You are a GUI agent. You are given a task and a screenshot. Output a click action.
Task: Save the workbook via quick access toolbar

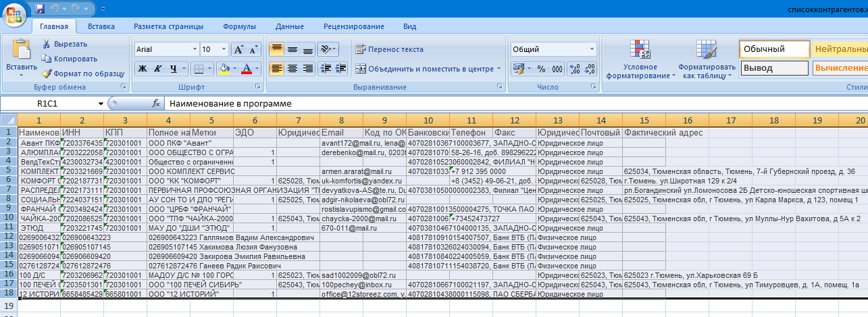tap(40, 9)
